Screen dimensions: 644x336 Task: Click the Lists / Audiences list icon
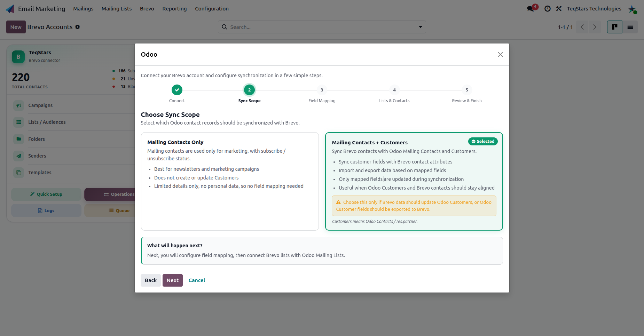19,122
